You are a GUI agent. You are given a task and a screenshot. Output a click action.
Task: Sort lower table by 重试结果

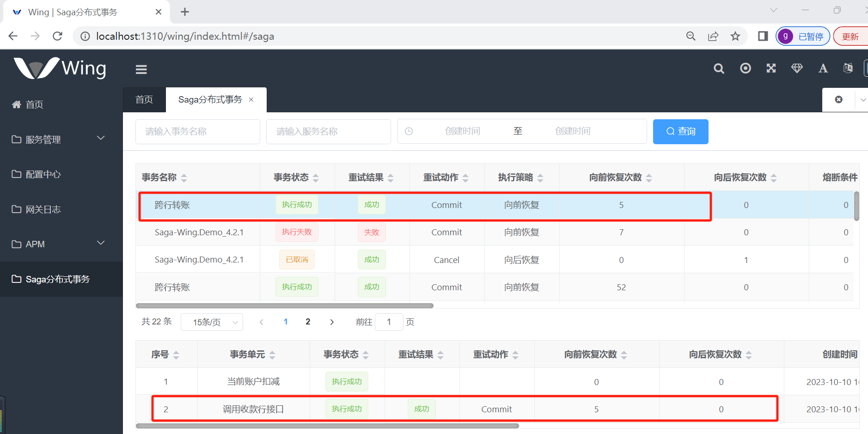point(440,355)
